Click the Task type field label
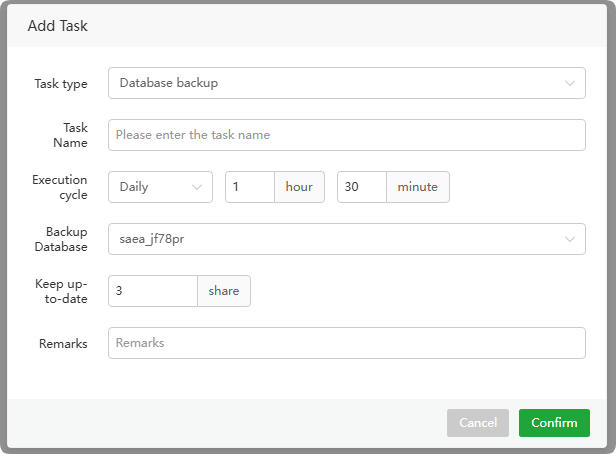 tap(61, 83)
